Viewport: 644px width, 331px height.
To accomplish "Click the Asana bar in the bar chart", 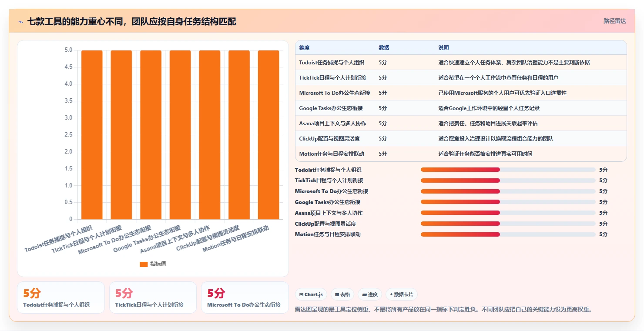I will click(210, 135).
